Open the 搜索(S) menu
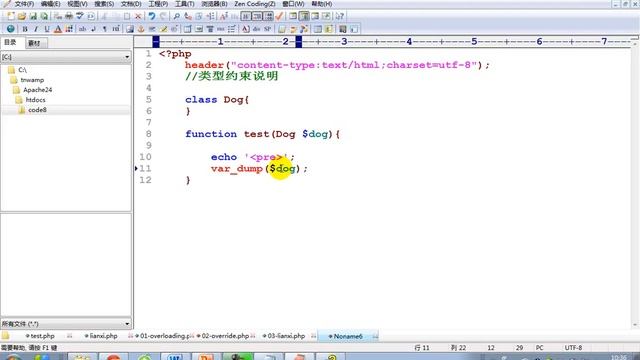 pos(104,4)
